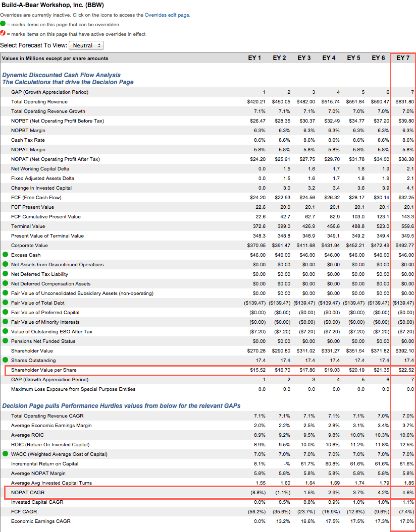The width and height of the screenshot is (416, 532).
Task: Click the Maximum Loss Exposure row label
Action: tap(73, 389)
